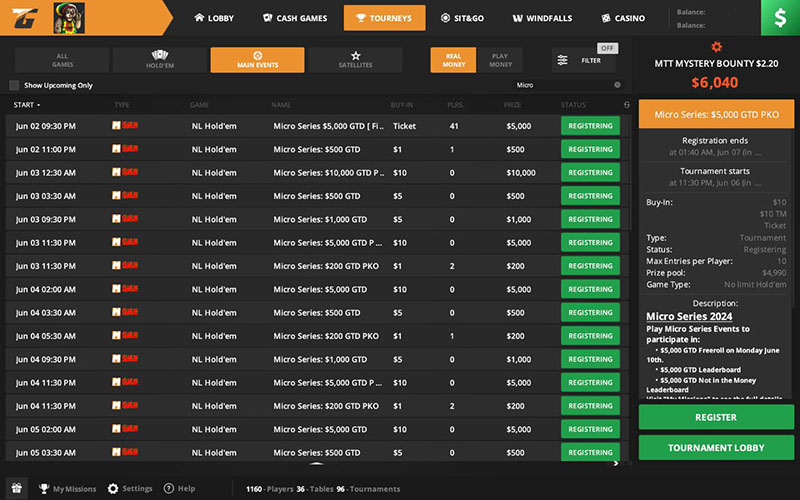
Task: Click the refresh icon beside Status header
Action: click(627, 105)
